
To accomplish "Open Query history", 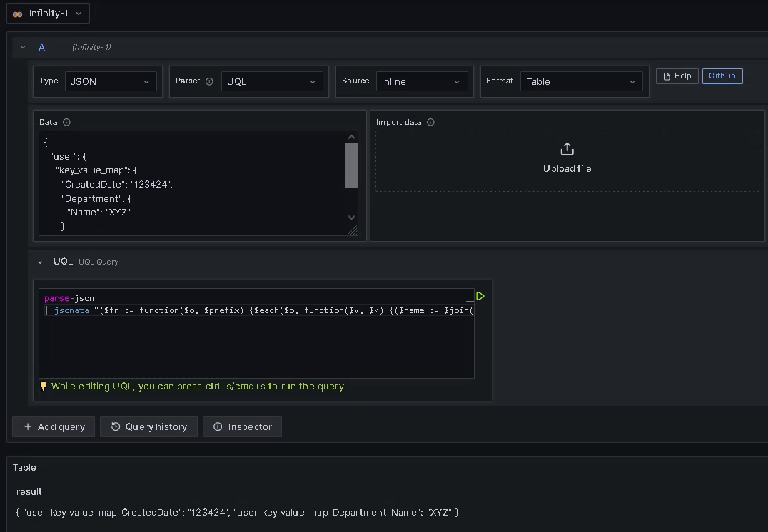I will pyautogui.click(x=149, y=426).
